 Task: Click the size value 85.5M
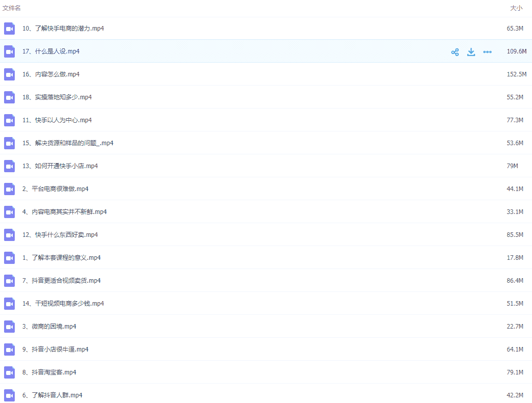[515, 234]
